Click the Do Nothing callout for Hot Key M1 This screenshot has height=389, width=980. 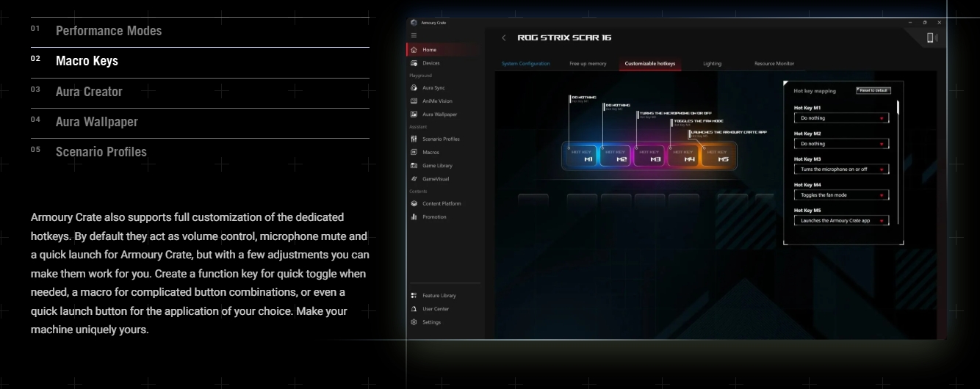point(583,97)
